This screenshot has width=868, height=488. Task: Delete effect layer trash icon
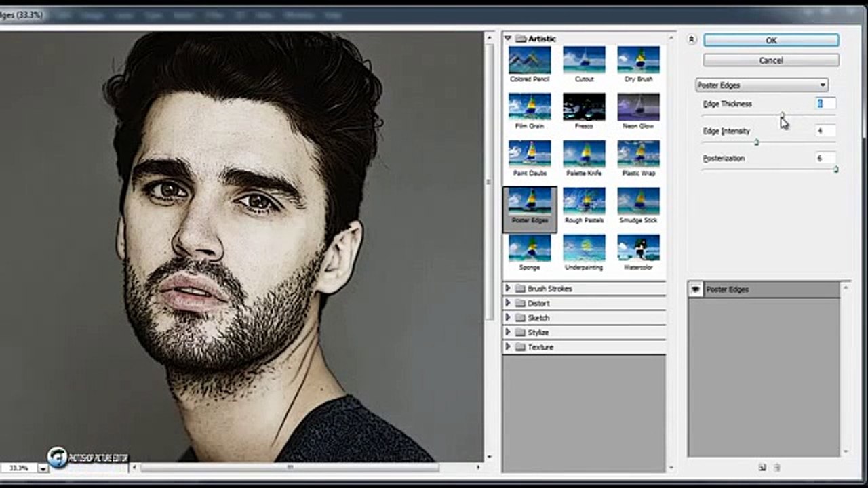pyautogui.click(x=777, y=467)
